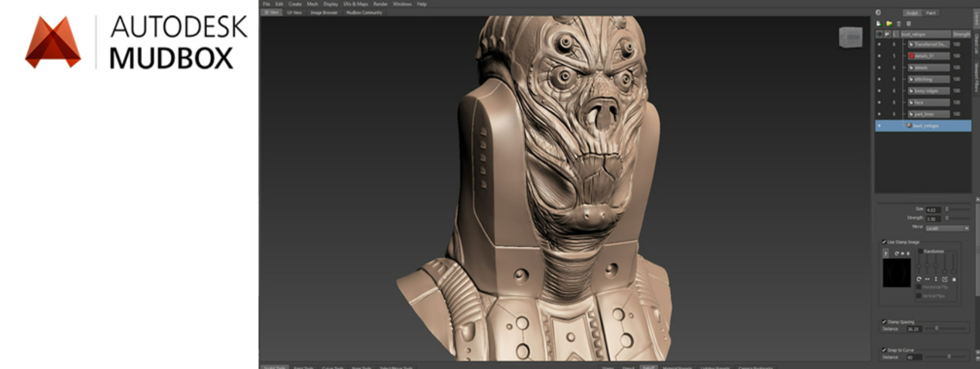
Task: Hide the stitching layer visibility dot
Action: coord(879,79)
